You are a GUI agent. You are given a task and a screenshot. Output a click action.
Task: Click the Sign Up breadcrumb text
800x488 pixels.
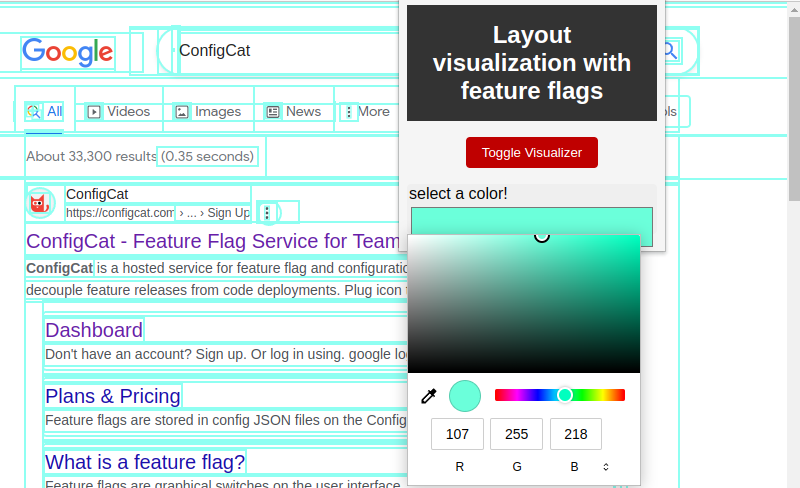(229, 213)
